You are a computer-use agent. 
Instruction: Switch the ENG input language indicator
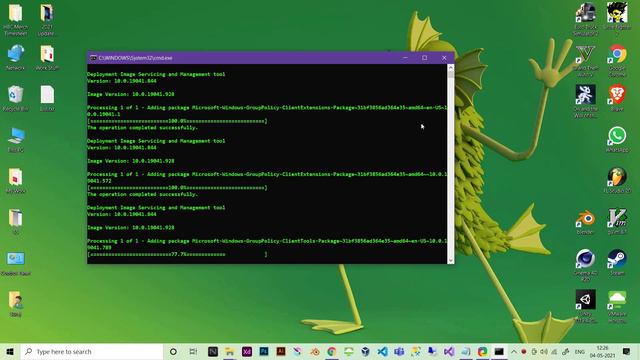pyautogui.click(x=580, y=351)
